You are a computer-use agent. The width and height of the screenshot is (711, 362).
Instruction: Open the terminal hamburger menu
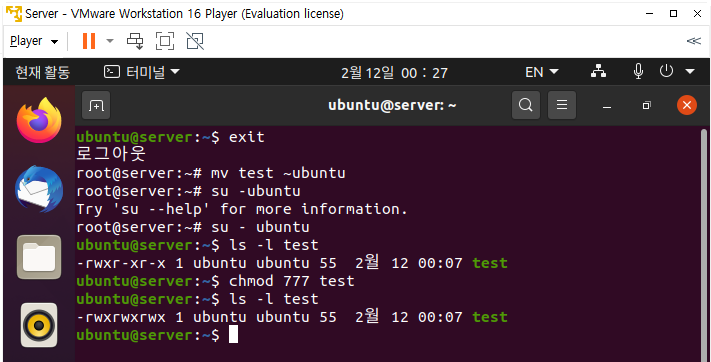tap(562, 105)
